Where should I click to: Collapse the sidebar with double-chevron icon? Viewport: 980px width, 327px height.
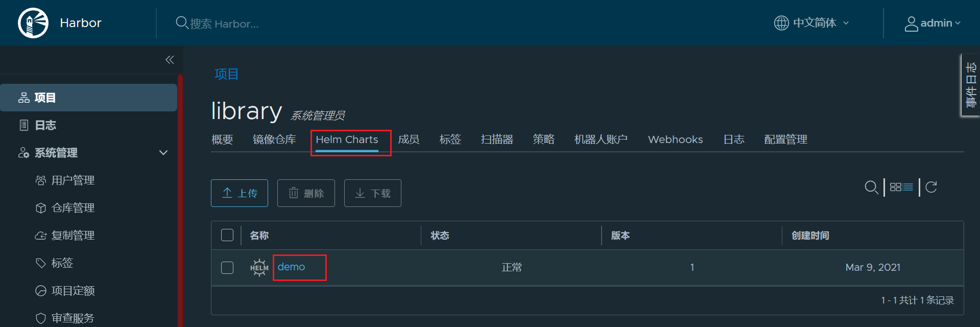click(x=170, y=60)
